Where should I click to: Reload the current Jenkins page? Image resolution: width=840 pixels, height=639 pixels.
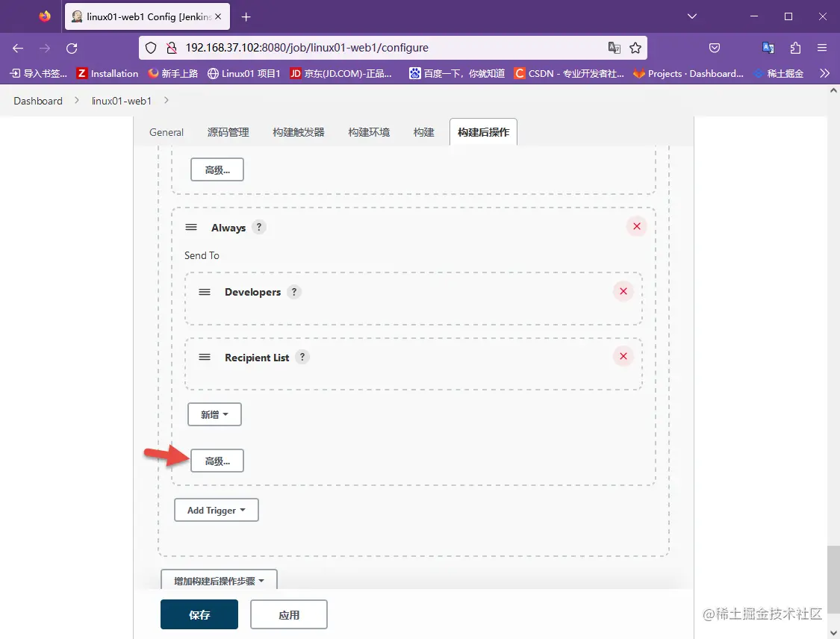(x=72, y=49)
